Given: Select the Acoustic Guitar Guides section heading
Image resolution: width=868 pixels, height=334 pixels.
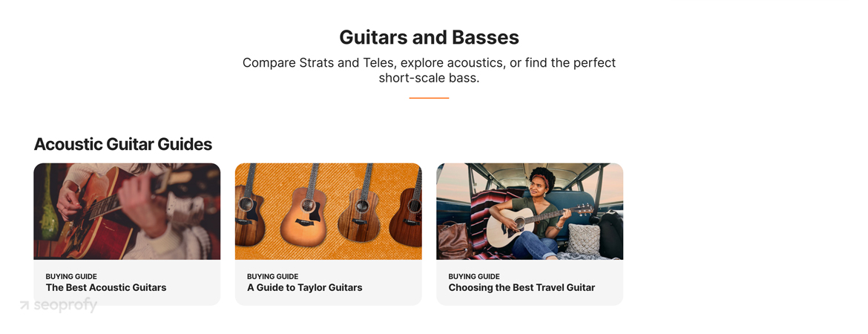Looking at the screenshot, I should (x=123, y=144).
